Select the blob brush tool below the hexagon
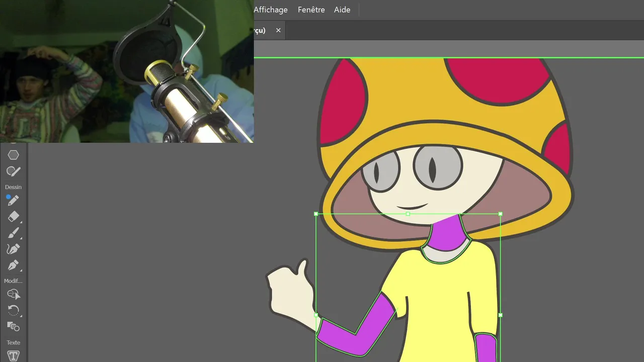 [x=13, y=171]
